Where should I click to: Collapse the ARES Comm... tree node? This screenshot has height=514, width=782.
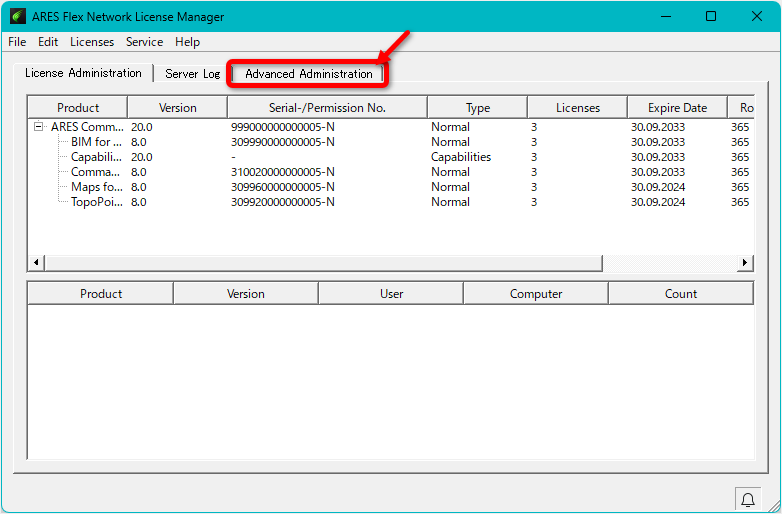pos(38,126)
